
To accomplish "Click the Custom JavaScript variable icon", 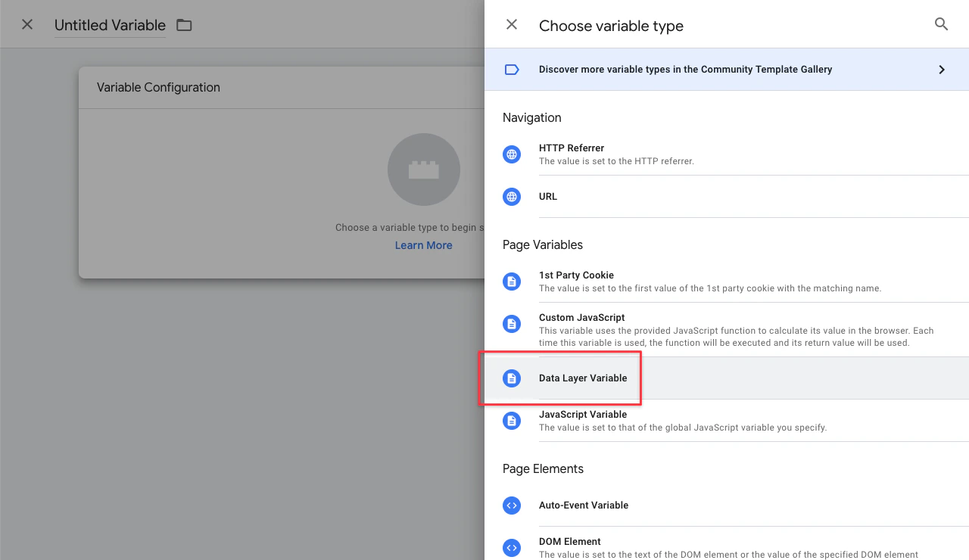I will [512, 323].
